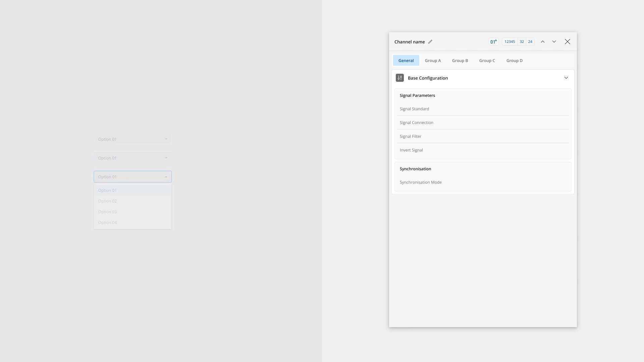Select the Group B tab

(460, 60)
